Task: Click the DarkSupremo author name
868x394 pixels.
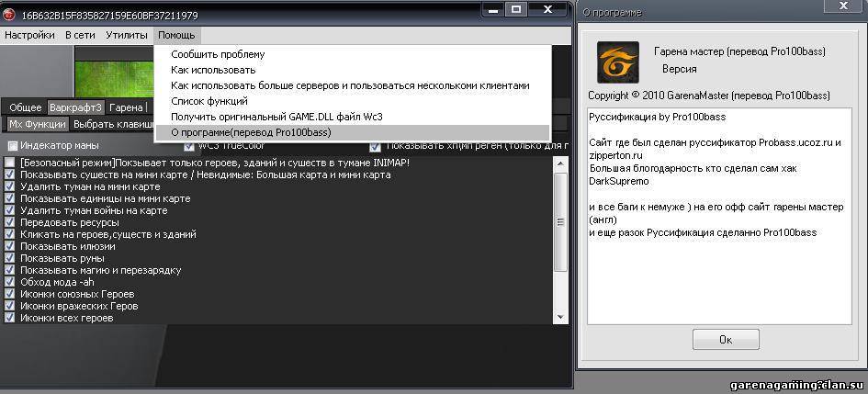Action: [617, 181]
